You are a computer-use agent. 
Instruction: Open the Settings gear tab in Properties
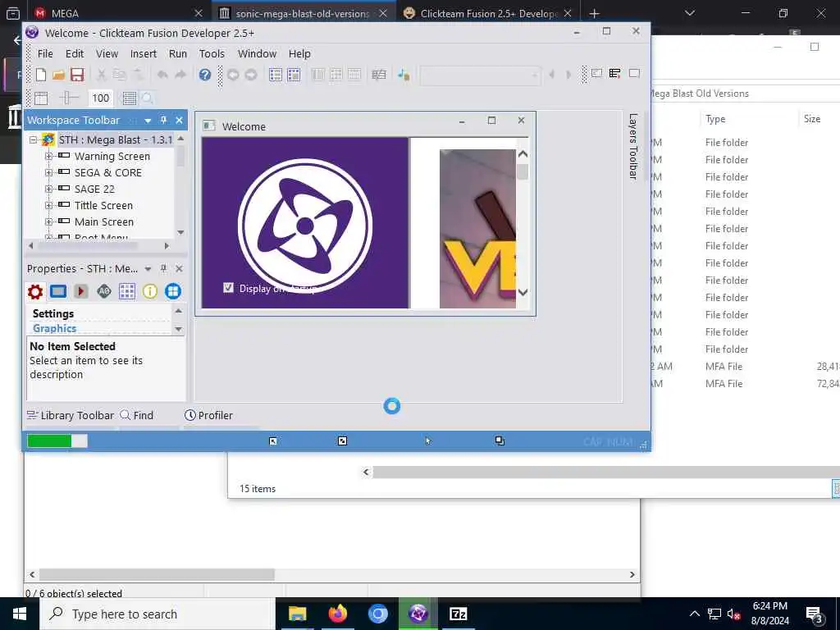pyautogui.click(x=34, y=291)
